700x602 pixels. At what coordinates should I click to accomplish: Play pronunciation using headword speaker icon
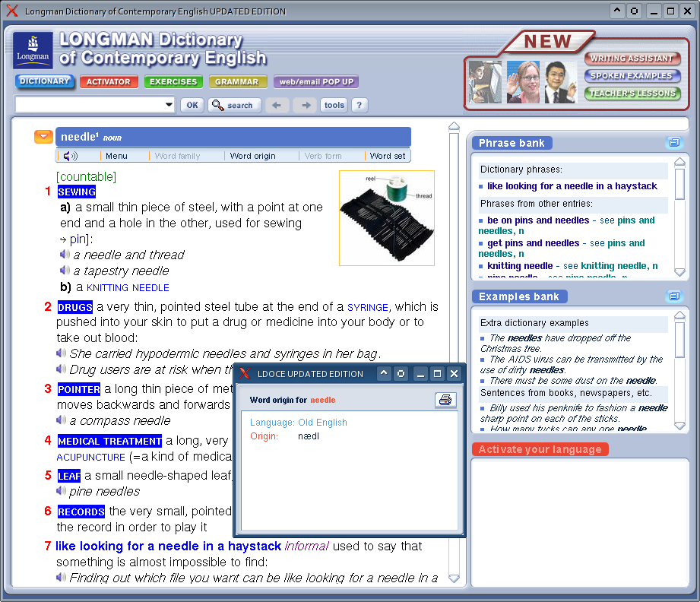[x=71, y=156]
